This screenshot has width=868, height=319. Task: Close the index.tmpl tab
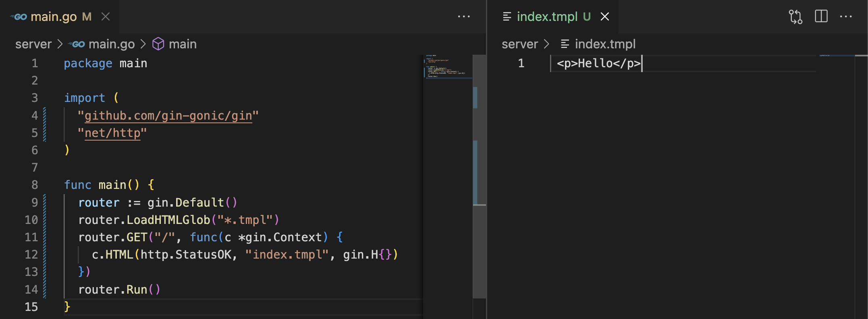(604, 17)
